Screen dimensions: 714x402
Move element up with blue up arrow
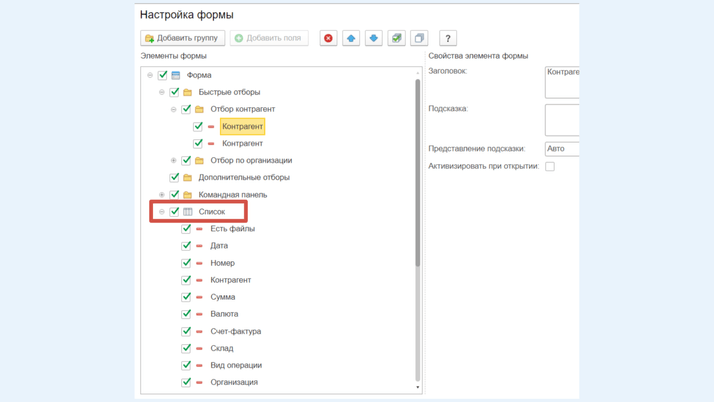(x=351, y=38)
